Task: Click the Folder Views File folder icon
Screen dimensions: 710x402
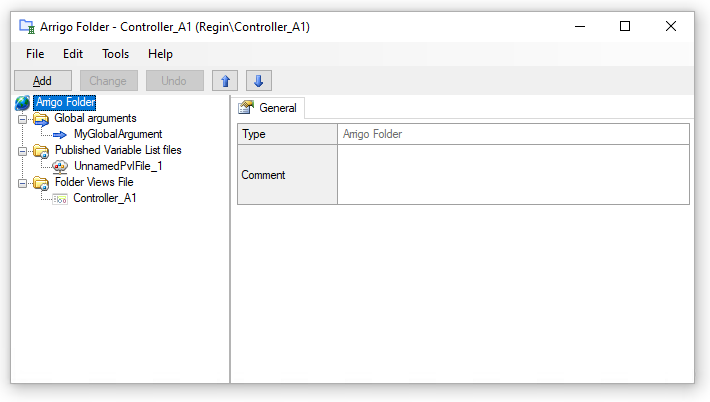Action: (41, 182)
